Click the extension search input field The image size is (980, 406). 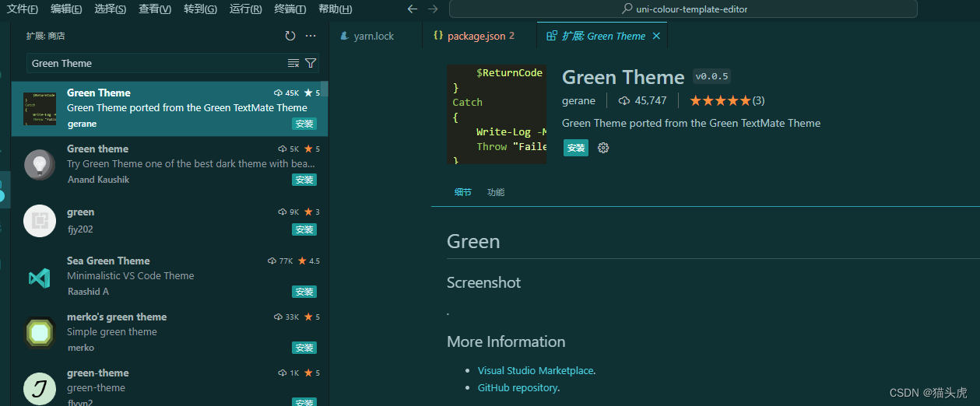click(156, 63)
